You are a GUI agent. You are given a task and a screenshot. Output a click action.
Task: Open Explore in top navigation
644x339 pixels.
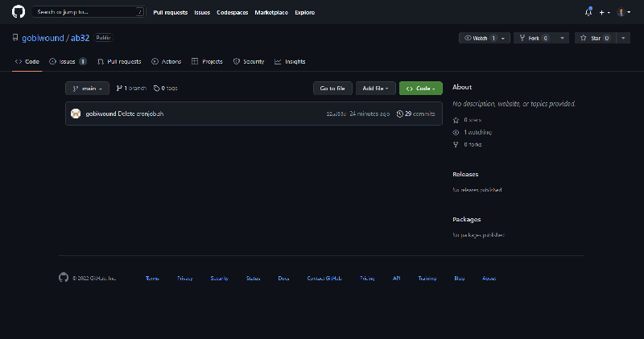pyautogui.click(x=305, y=12)
